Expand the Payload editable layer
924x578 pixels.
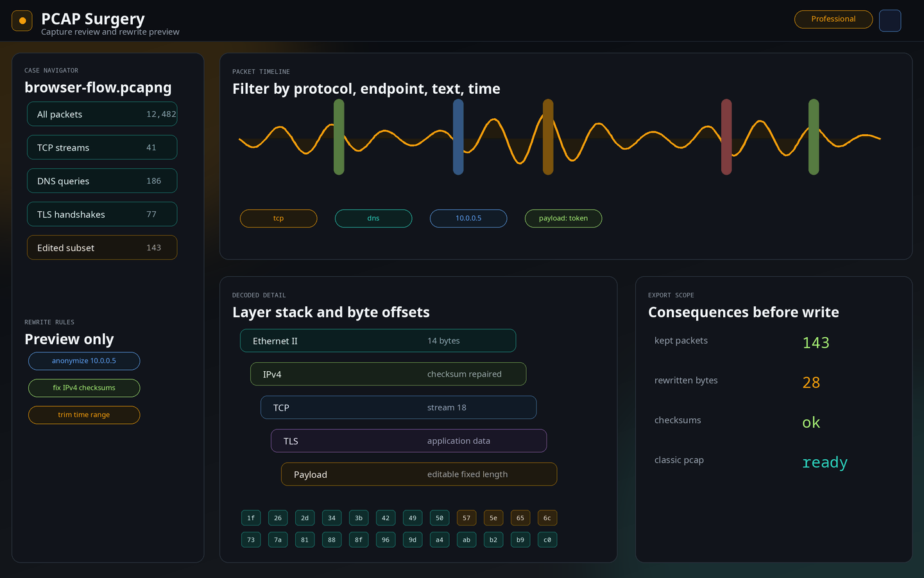(419, 475)
